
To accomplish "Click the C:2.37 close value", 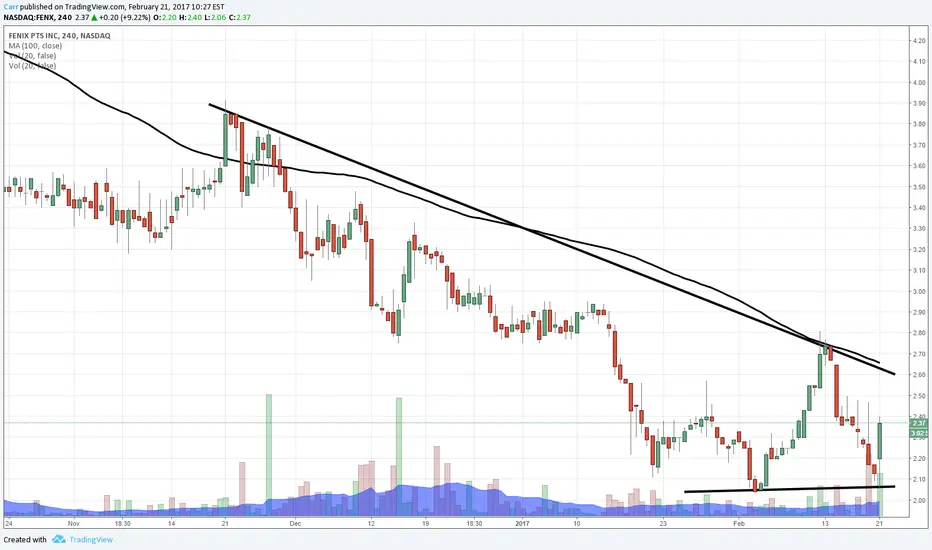I will 240,17.
